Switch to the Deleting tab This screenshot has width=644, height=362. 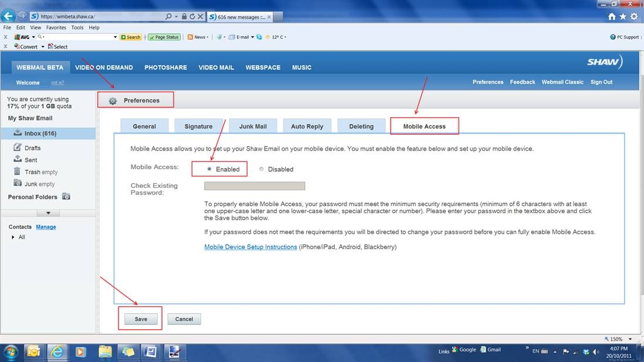pos(361,127)
